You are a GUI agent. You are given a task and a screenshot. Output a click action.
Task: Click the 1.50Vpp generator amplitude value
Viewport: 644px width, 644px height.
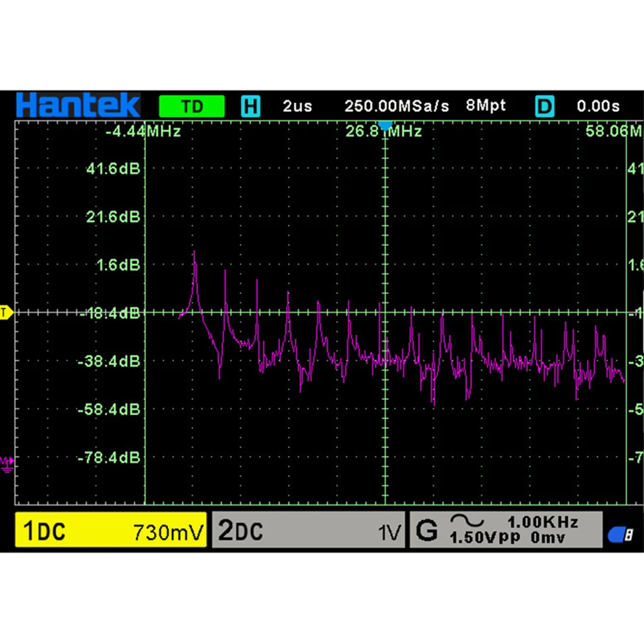pyautogui.click(x=485, y=537)
